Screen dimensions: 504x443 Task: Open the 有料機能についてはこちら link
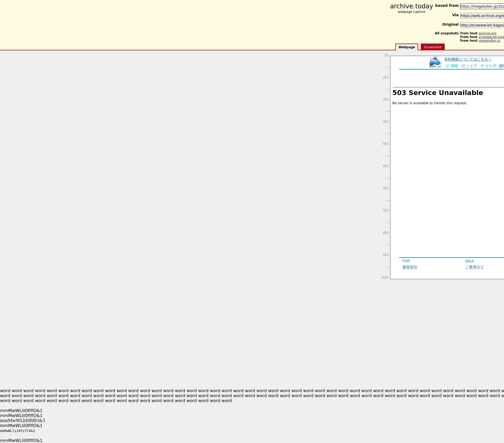[x=468, y=59]
